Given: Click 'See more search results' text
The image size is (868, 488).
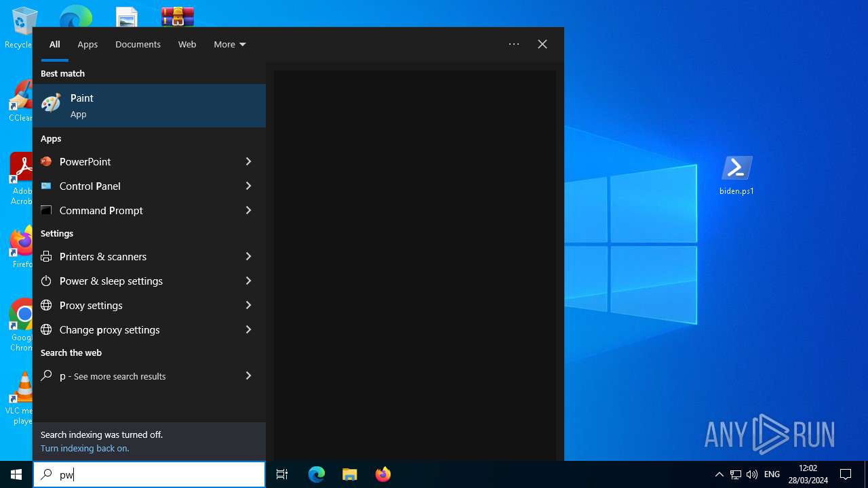Looking at the screenshot, I should click(x=119, y=376).
